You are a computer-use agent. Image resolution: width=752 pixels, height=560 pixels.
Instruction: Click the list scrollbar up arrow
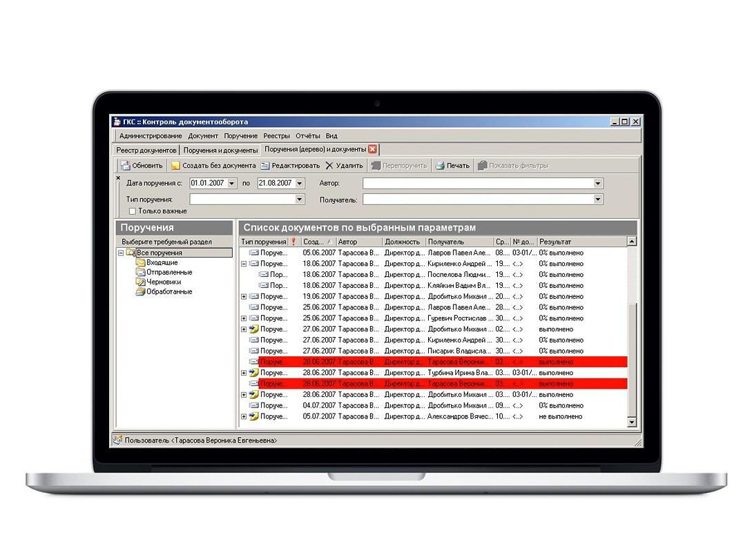point(632,242)
